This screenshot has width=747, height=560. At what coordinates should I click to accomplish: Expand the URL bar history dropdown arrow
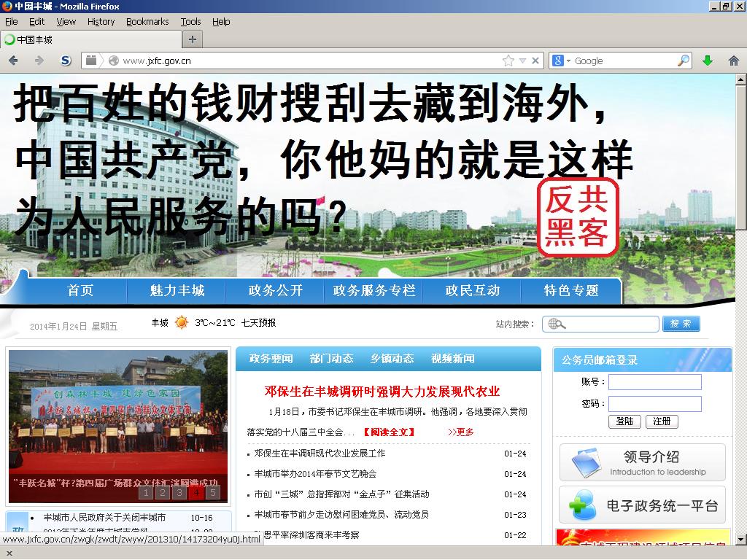522,61
